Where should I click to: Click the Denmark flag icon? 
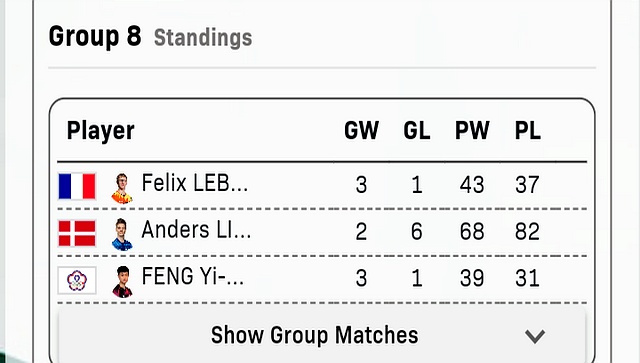(x=77, y=234)
